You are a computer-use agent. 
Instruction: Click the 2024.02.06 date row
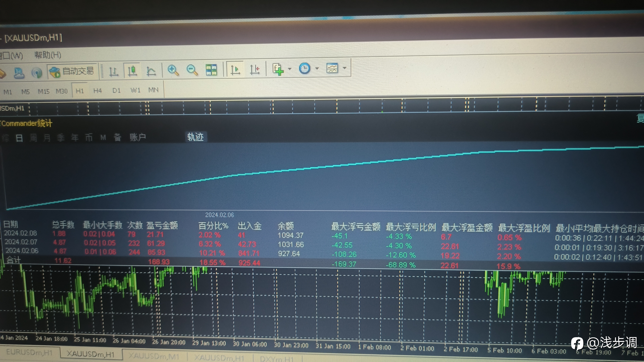point(22,251)
